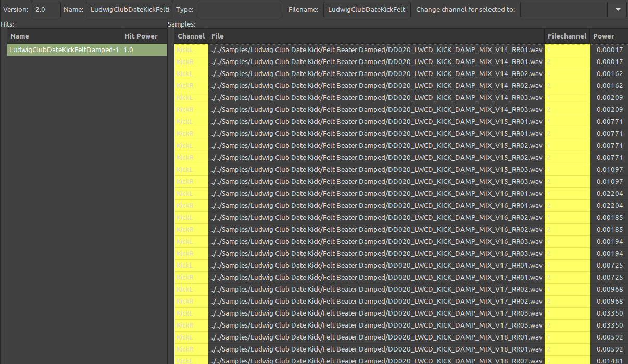Select Filechannel 2 in the V17_RR02.wav row
This screenshot has height=364, width=628.
567,302
